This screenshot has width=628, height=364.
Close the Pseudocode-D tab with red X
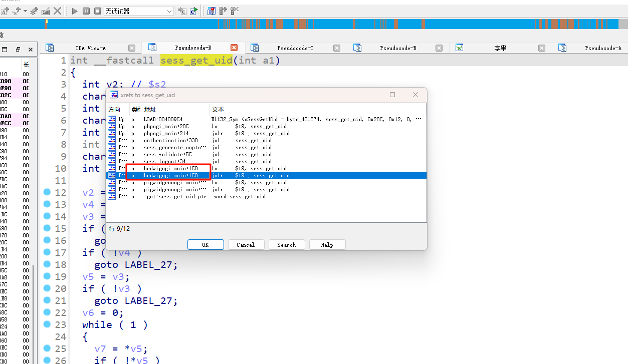point(234,48)
